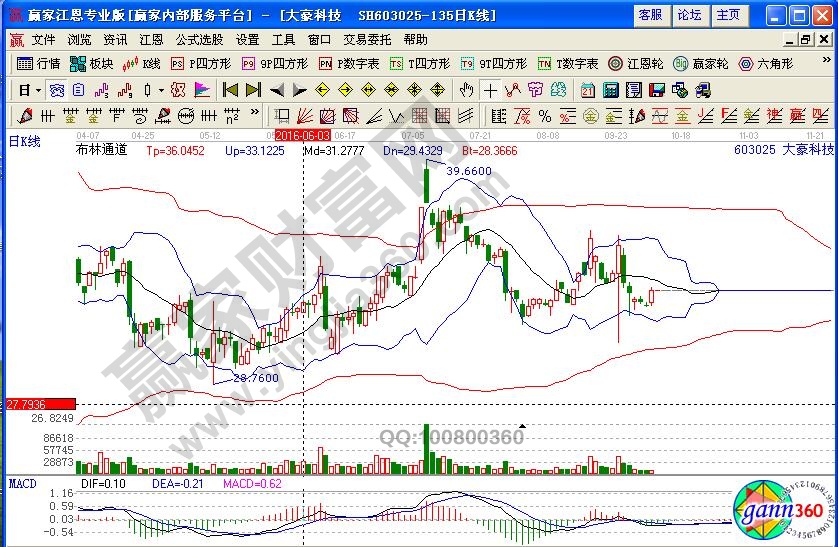
Task: Open the 六角形 hexagon tool
Action: click(x=766, y=64)
